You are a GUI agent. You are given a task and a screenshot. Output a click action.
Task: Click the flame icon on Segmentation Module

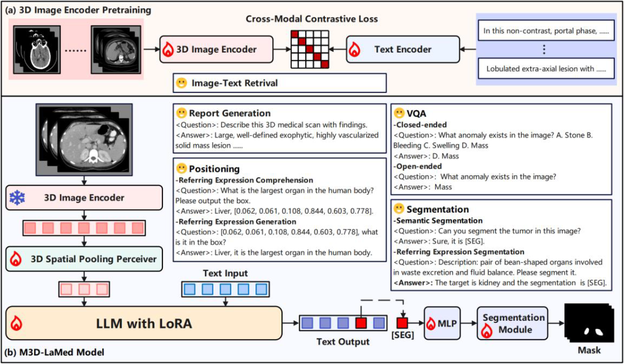pos(485,330)
